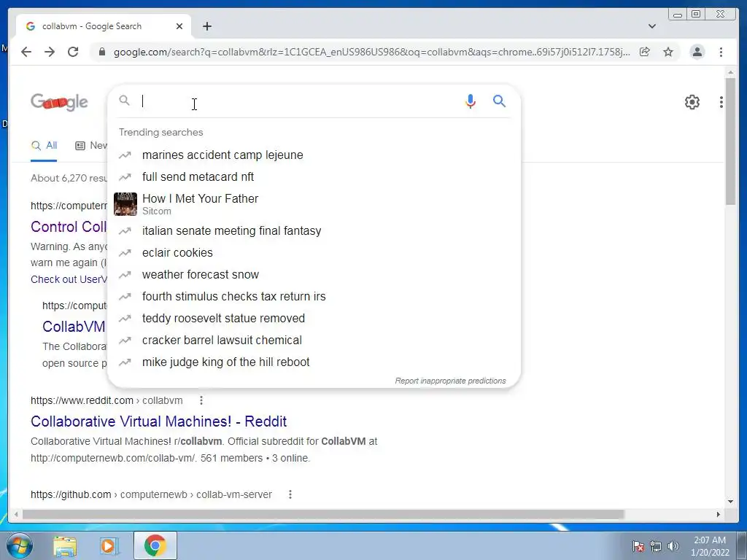Image resolution: width=747 pixels, height=560 pixels.
Task: Pick mike judge king of the hill reboot
Action: click(x=314, y=362)
